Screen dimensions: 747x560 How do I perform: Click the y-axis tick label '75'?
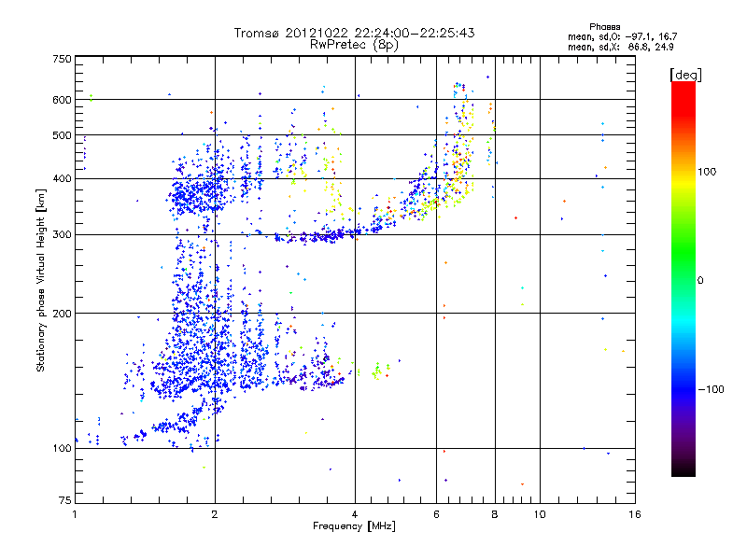[x=65, y=500]
